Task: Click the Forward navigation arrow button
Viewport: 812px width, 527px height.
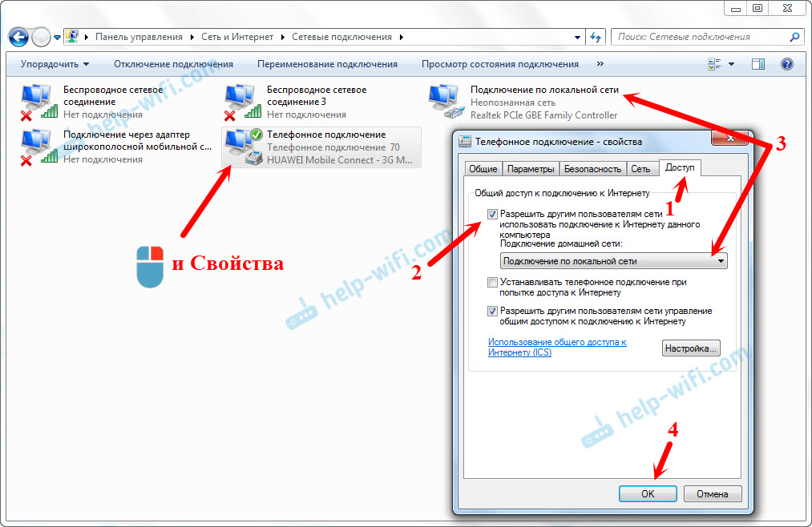Action: click(41, 37)
